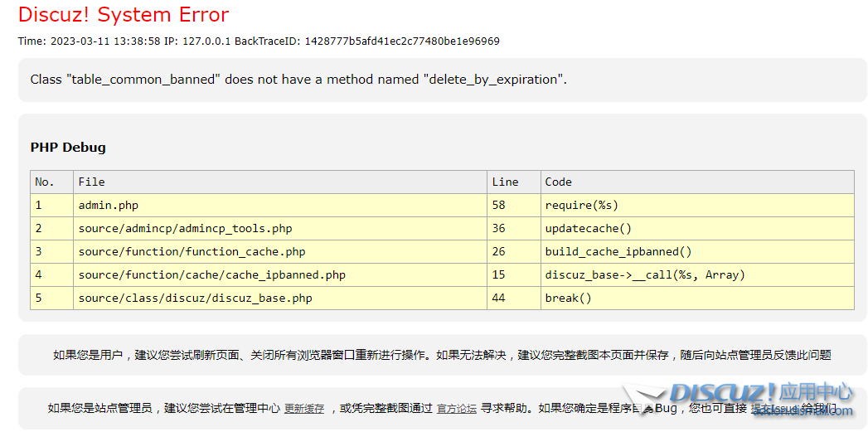Select the discuz_base->__call(%s, Array) cell
The height and width of the screenshot is (432, 868).
[697, 274]
